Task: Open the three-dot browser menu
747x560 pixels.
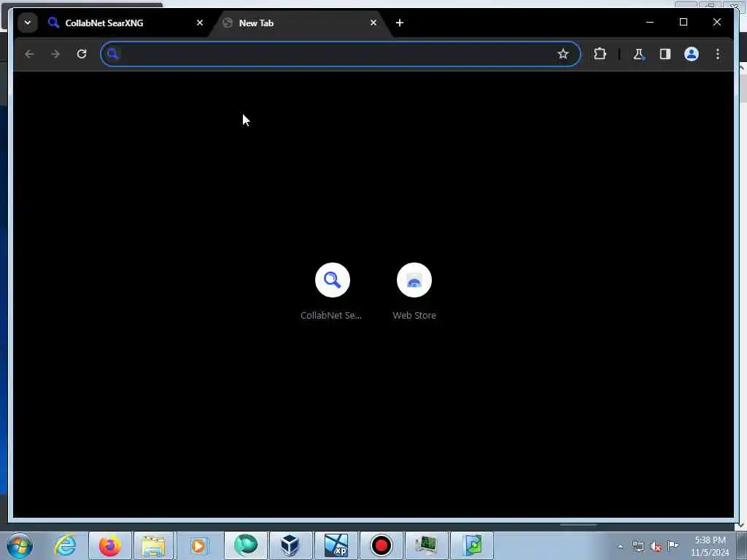Action: (x=718, y=54)
